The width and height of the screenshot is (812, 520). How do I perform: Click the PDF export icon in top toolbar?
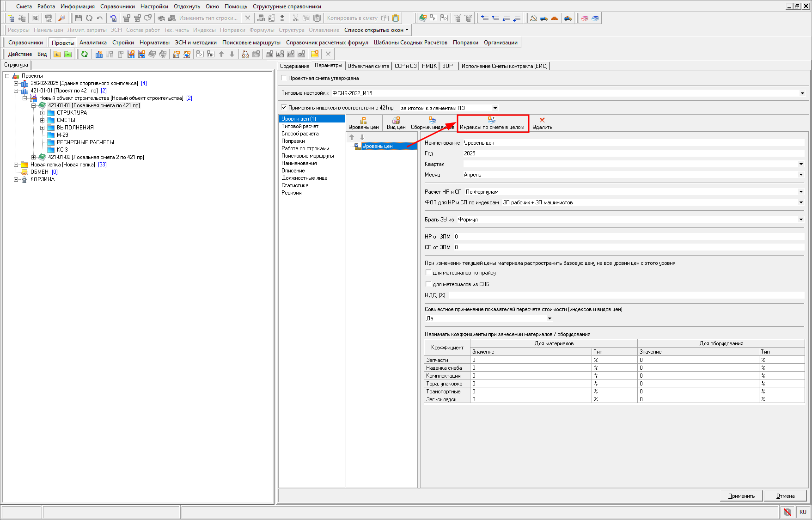[48, 18]
